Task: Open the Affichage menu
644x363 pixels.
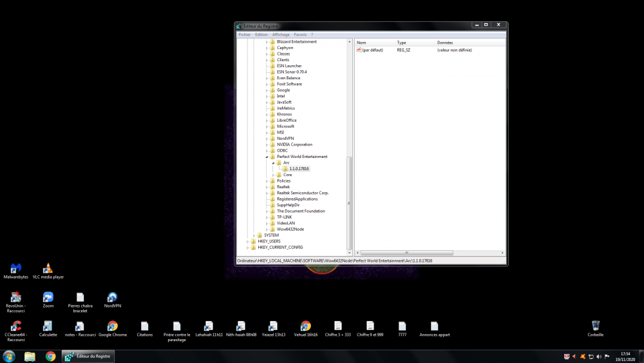Action: tap(281, 35)
